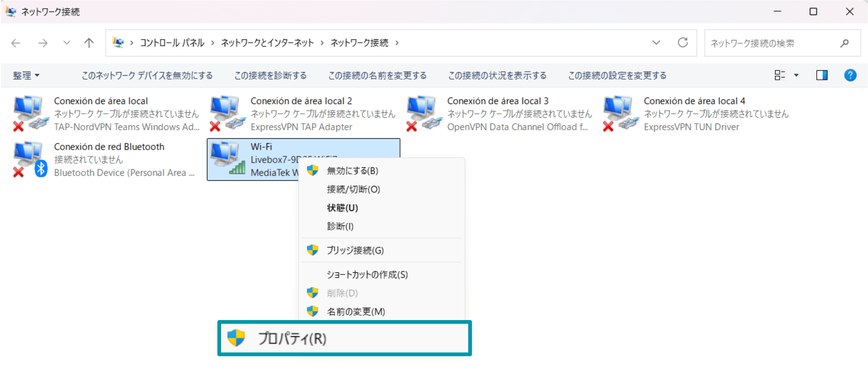868x388 pixels.
Task: Choose ブリッジ接続(G) from the context menu
Action: tap(354, 250)
